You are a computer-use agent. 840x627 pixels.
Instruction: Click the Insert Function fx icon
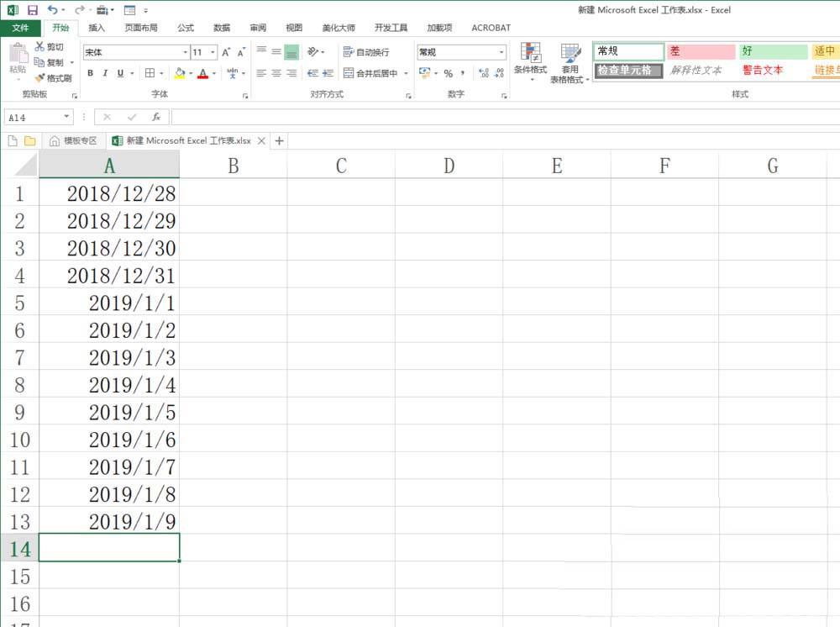pos(156,117)
